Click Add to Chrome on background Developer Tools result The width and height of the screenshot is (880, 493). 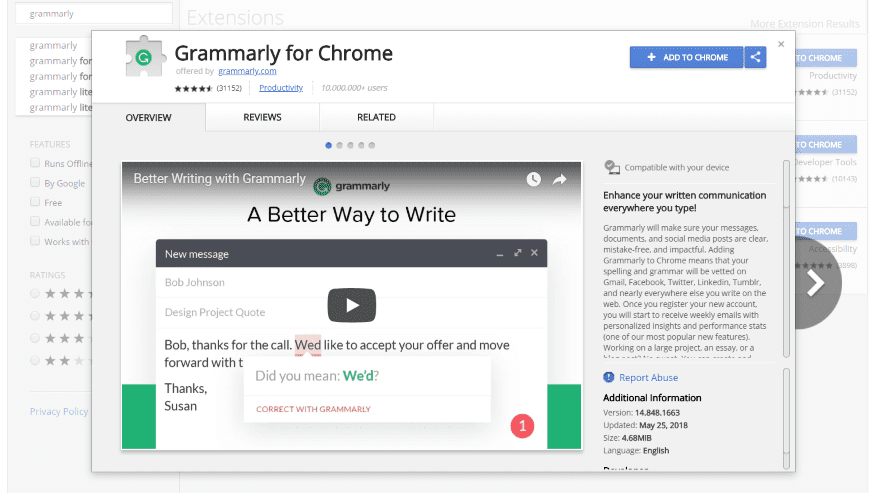(x=826, y=145)
